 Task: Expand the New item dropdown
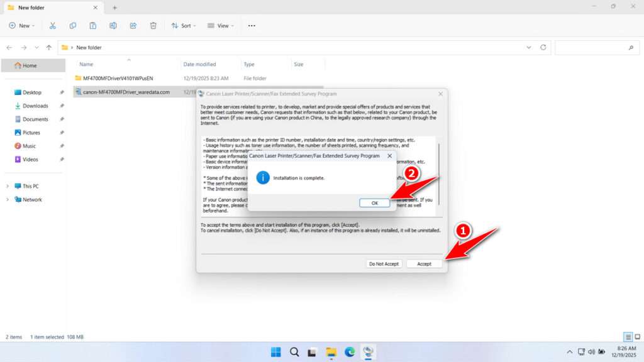pos(22,26)
